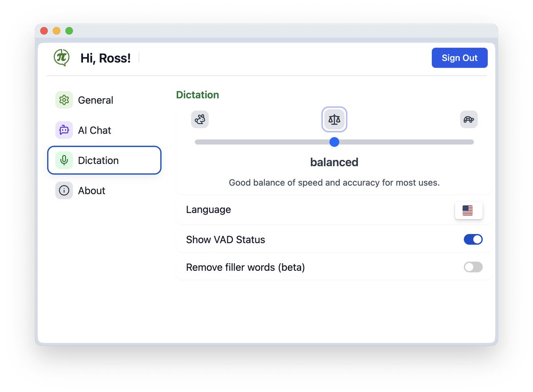Select the balanced scales mode icon
The image size is (533, 392).
click(x=334, y=119)
